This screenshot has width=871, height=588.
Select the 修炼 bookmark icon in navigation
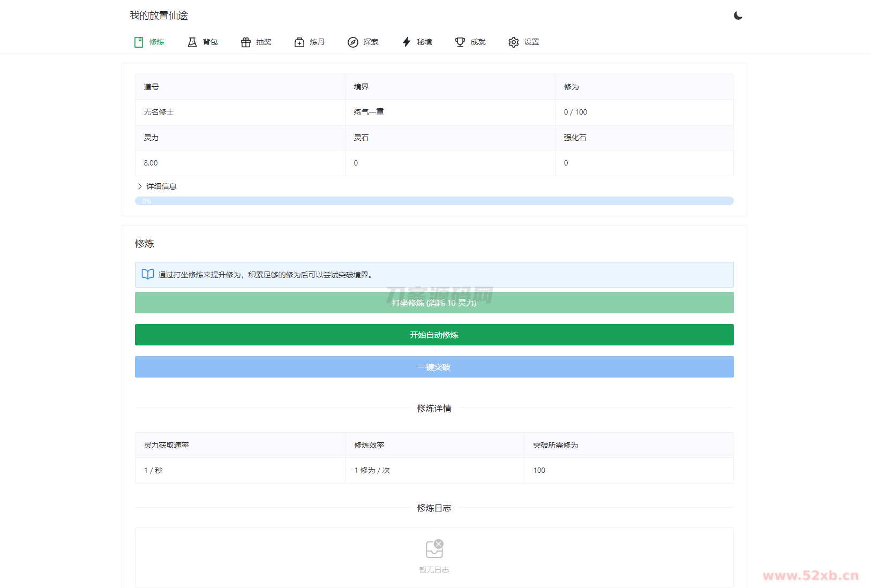coord(139,42)
